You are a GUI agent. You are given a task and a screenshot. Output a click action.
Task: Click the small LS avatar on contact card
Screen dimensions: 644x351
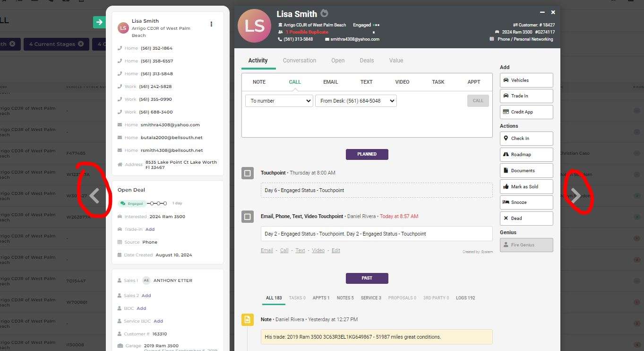click(123, 28)
